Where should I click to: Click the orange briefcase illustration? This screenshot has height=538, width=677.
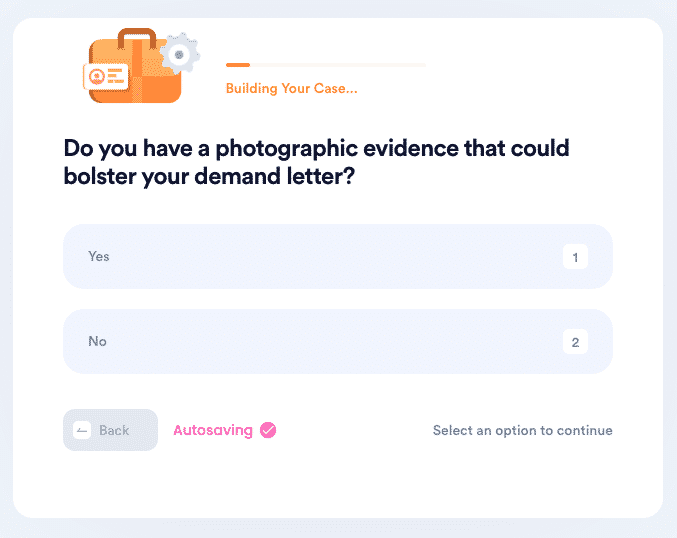tap(135, 67)
